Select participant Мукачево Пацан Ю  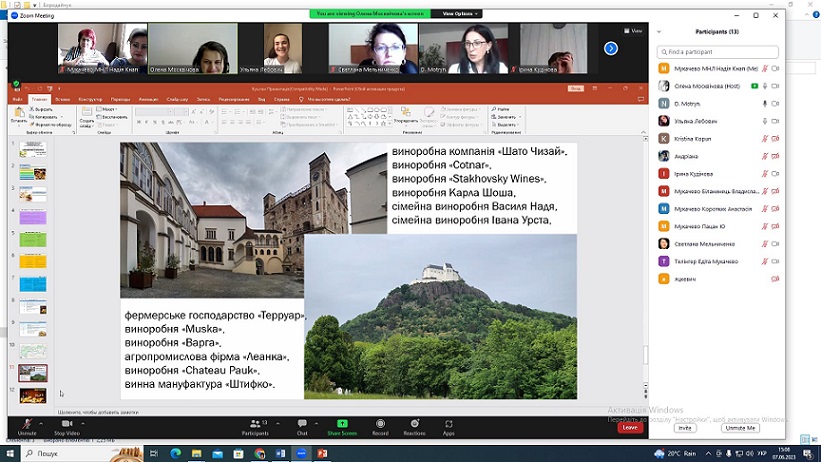[718, 226]
